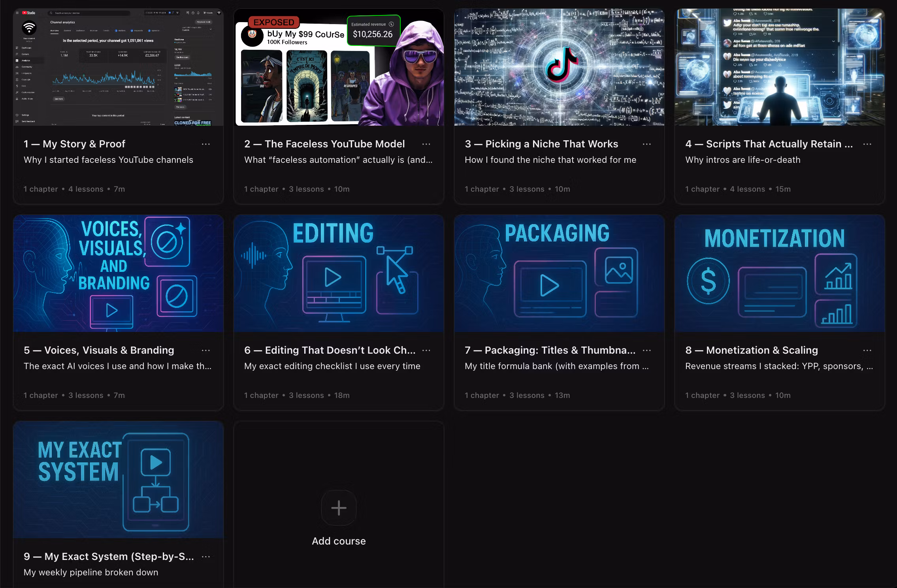This screenshot has height=588, width=897.
Task: Open options menu for Voices, Visuals & Branding
Action: (x=206, y=351)
